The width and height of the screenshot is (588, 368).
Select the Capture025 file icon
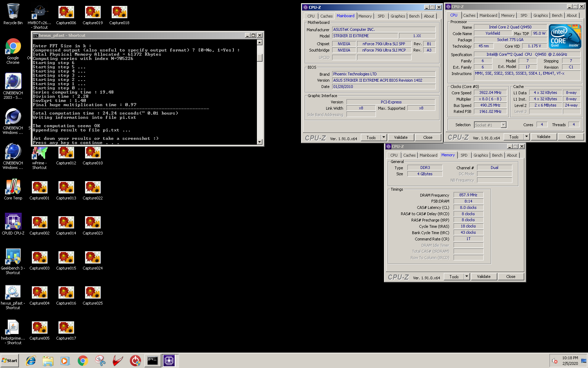[93, 295]
